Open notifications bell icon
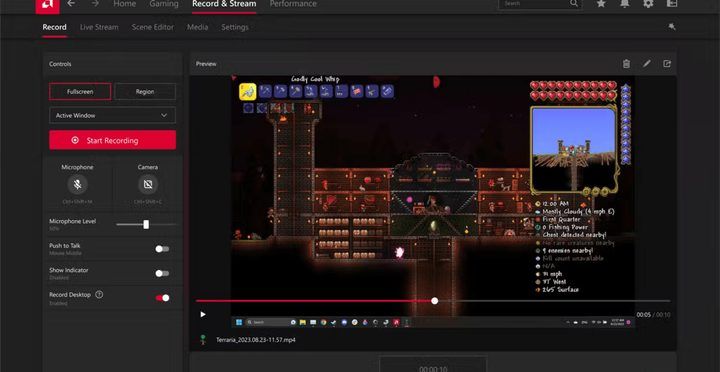The image size is (720, 372). pyautogui.click(x=624, y=4)
